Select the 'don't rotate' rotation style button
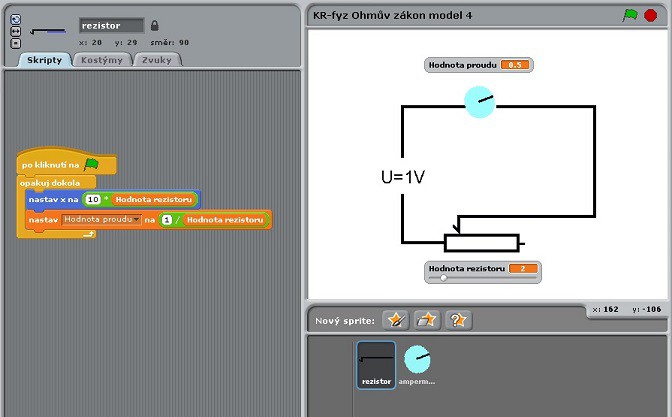The image size is (672, 417). tap(14, 42)
